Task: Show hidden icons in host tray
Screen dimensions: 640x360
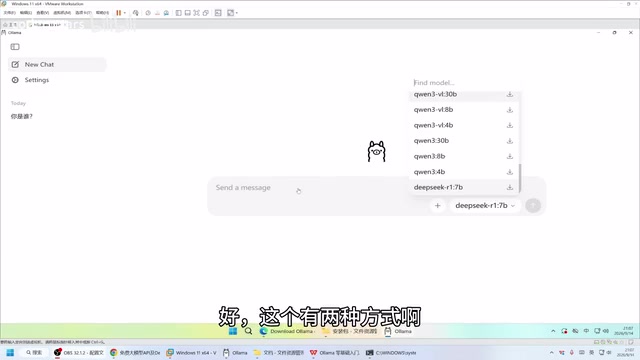Action: click(x=551, y=352)
